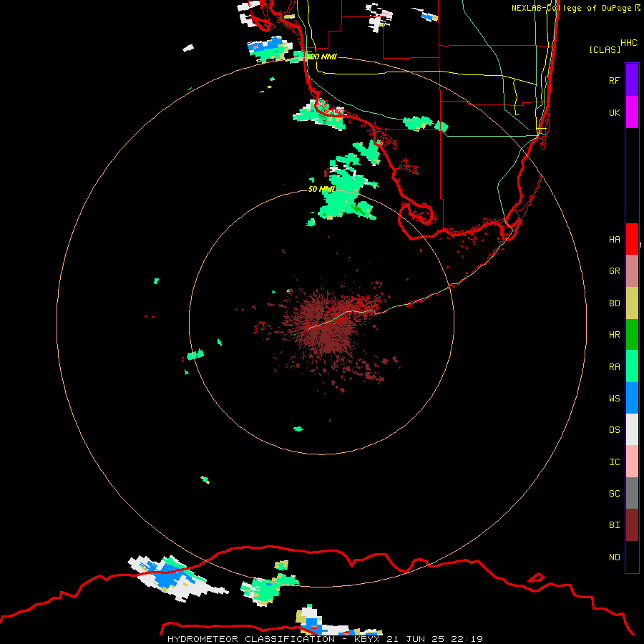The width and height of the screenshot is (644, 644).
Task: Click the RF legend label
Action: 614,80
